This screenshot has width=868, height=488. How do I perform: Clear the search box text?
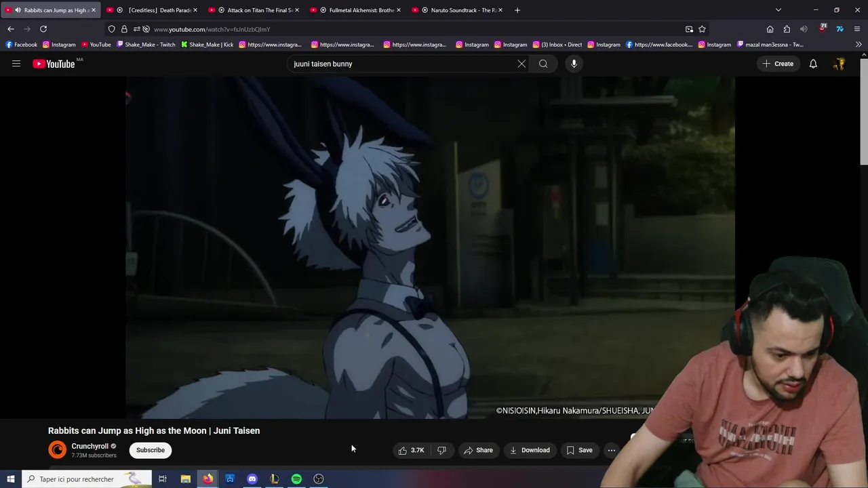coord(521,64)
